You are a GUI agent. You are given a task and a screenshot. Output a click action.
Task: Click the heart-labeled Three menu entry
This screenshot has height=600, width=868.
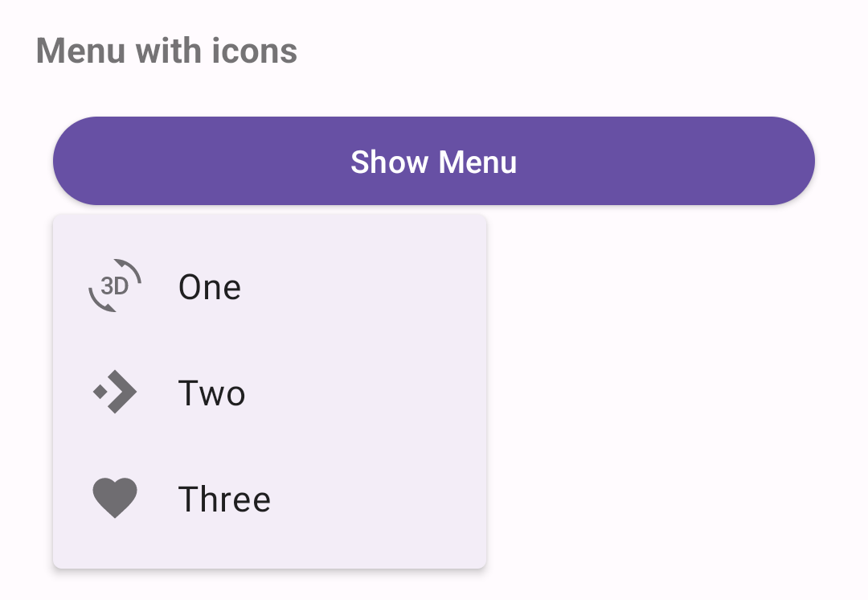click(224, 497)
